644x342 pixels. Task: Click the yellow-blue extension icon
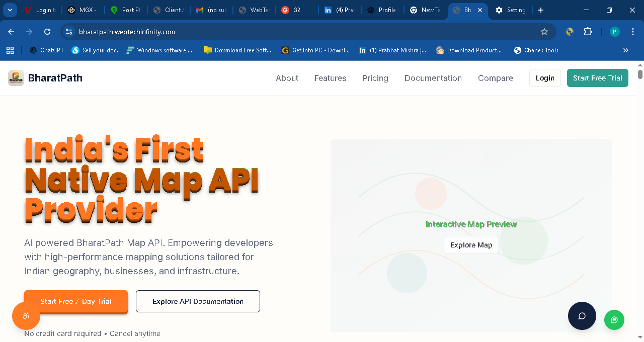(x=570, y=32)
